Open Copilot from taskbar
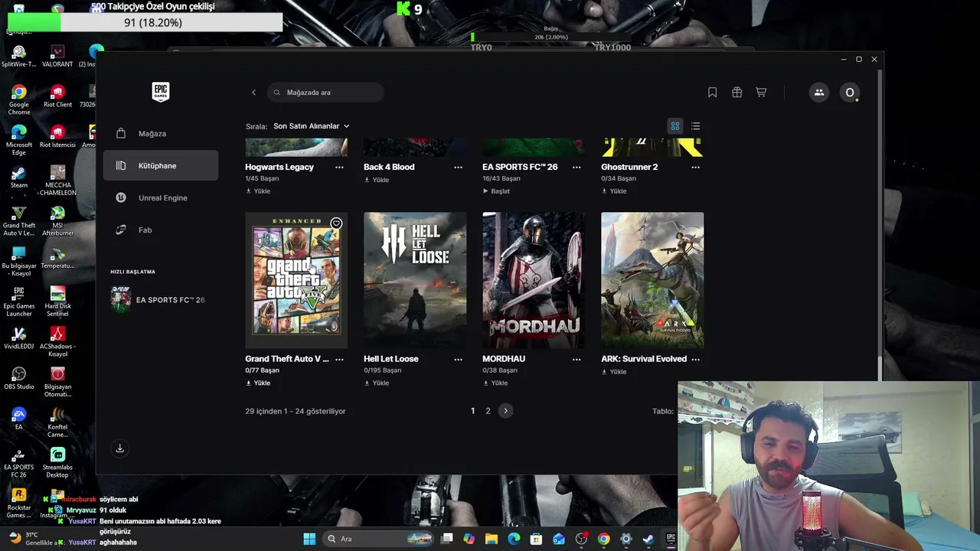 click(469, 539)
